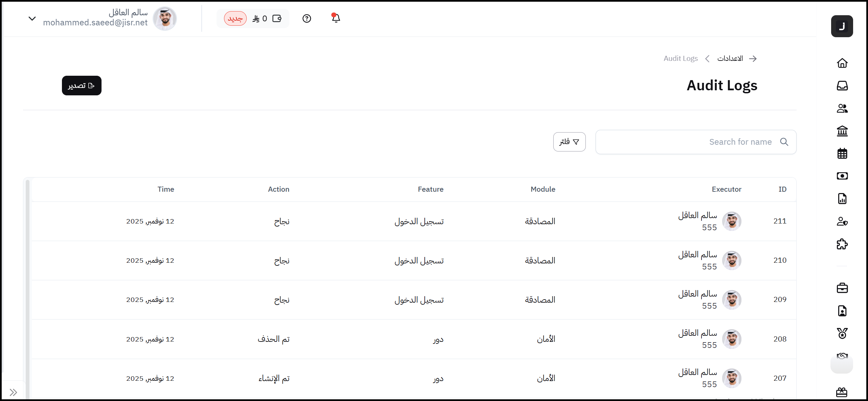Screen dimensions: 868x401
Task: Open the فلتر filter dropdown
Action: pyautogui.click(x=569, y=142)
